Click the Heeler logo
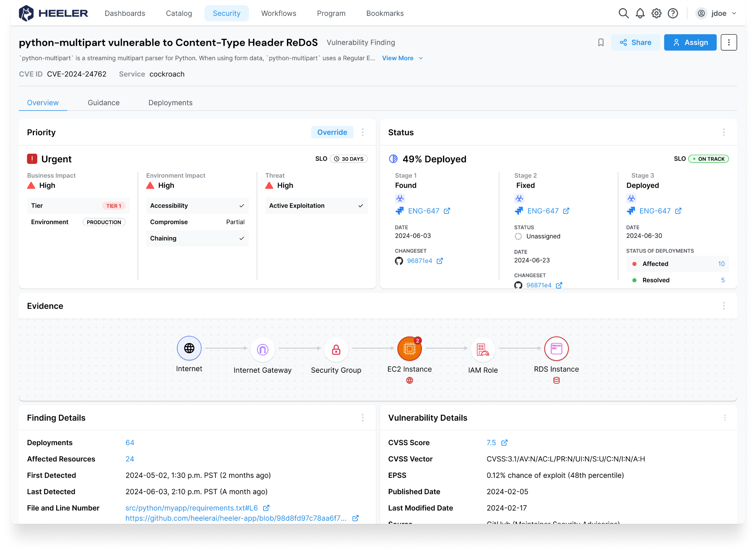The image size is (756, 553). [x=54, y=13]
